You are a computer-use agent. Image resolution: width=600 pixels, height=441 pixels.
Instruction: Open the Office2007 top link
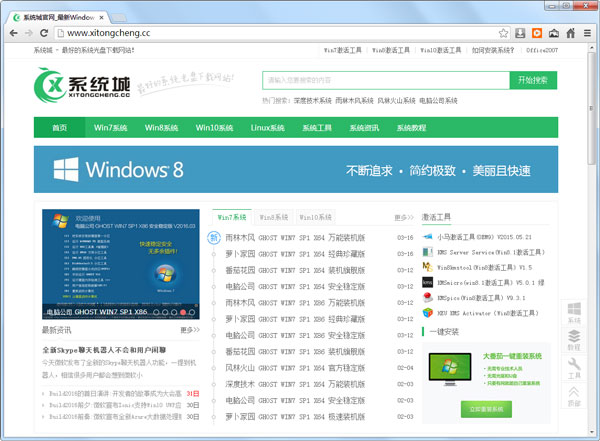point(542,50)
